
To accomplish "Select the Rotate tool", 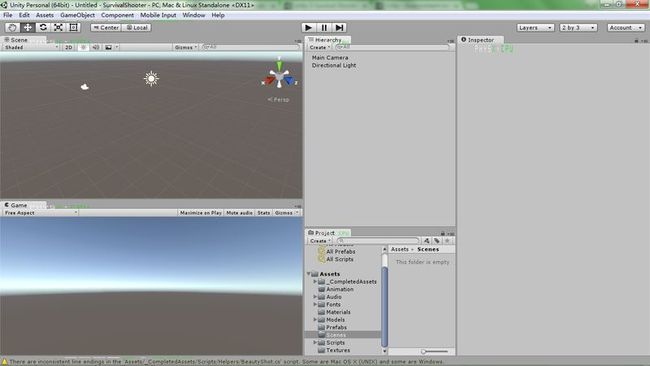I will tap(43, 28).
